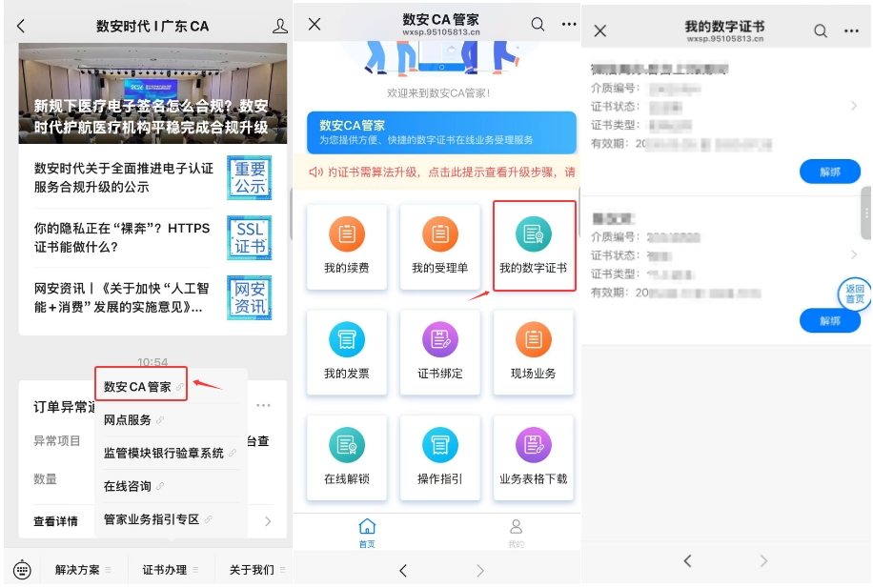873x588 pixels.
Task: Open 网安资讯 article on 人工智能+消费
Action: [121, 297]
